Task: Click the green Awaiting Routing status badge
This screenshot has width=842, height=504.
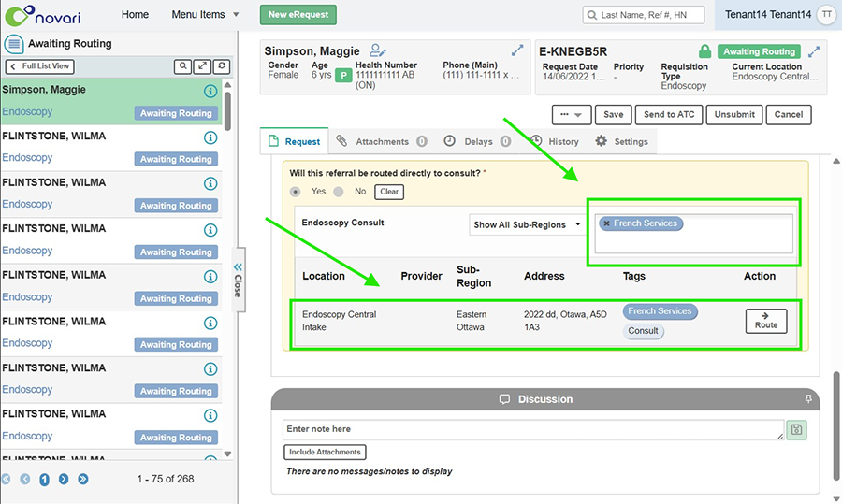Action: tap(759, 51)
